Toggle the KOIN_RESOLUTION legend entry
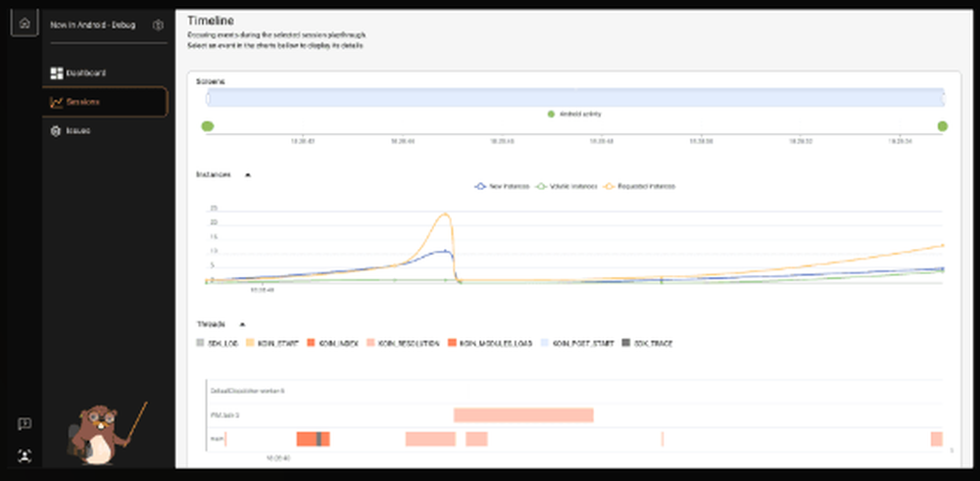Screen dimensions: 980x481 [x=403, y=343]
